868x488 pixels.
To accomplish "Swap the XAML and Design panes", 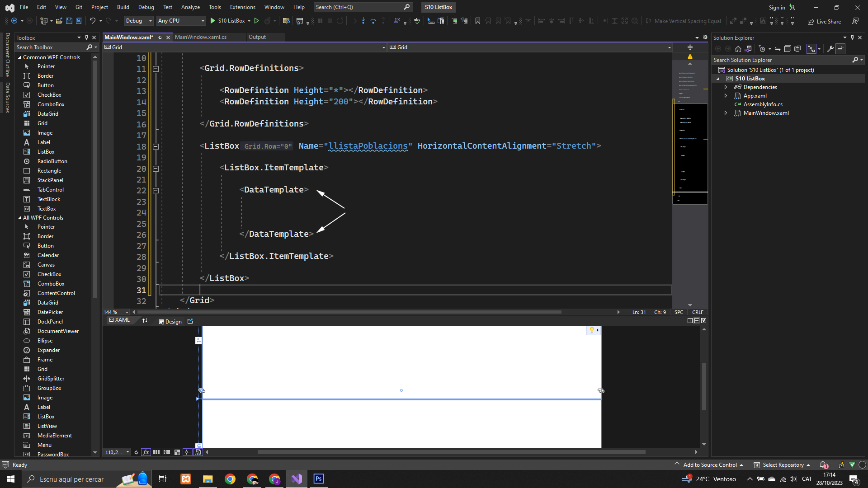I will click(x=145, y=321).
